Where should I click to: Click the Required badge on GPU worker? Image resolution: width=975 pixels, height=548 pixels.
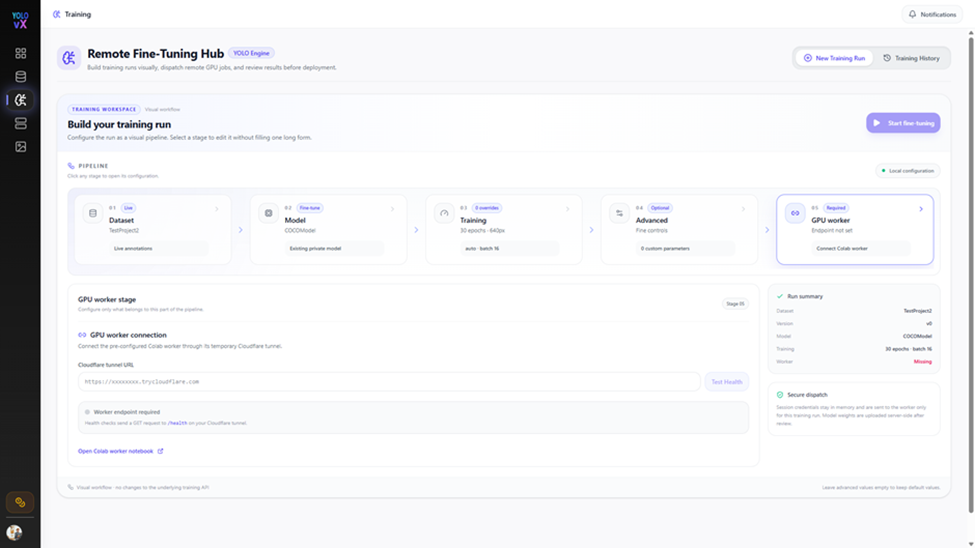point(836,208)
